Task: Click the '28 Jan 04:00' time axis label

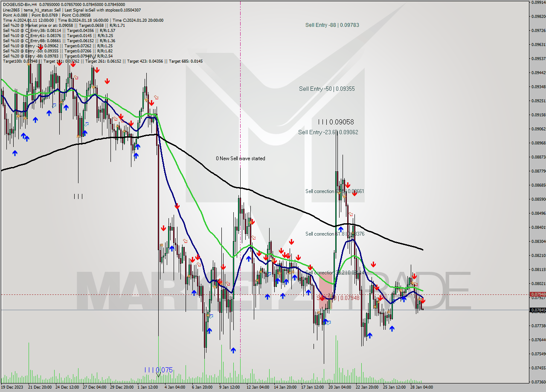Action: pos(422,387)
